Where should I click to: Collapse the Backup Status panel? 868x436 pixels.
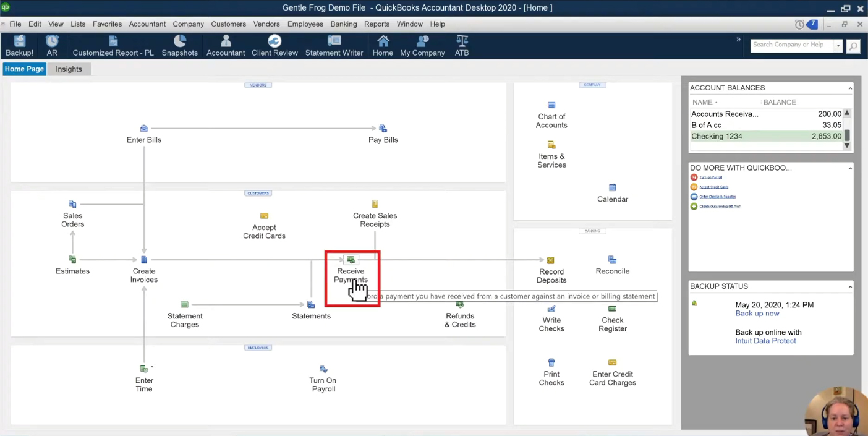click(849, 287)
